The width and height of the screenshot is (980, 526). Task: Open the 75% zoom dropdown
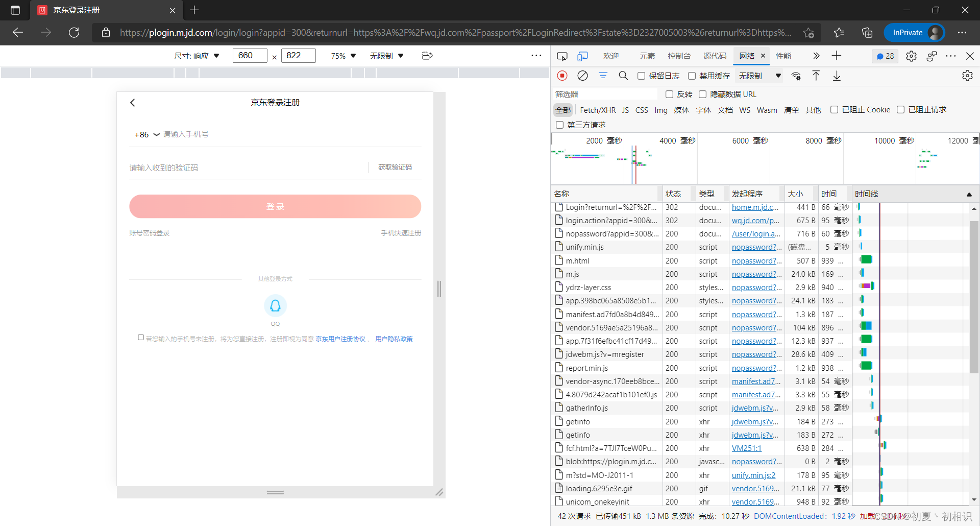(344, 56)
